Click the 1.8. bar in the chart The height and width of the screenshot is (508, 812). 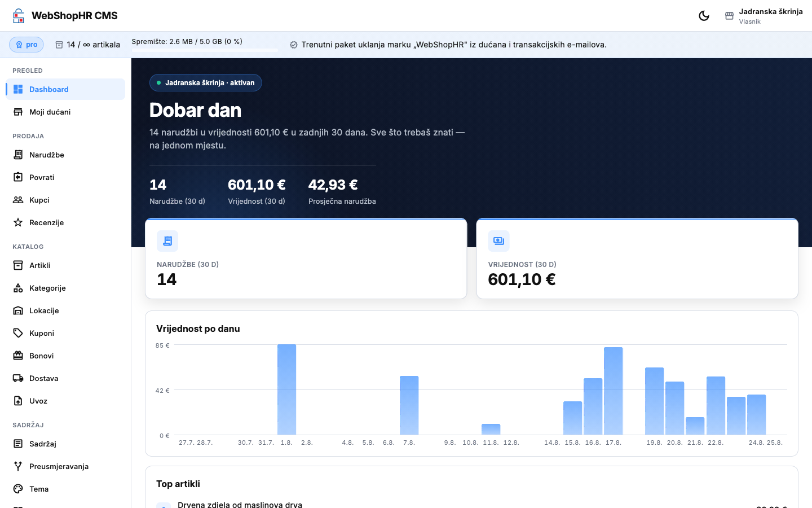(x=286, y=389)
